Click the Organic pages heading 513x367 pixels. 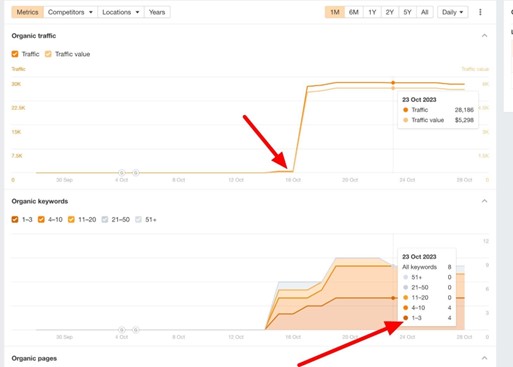coord(34,358)
